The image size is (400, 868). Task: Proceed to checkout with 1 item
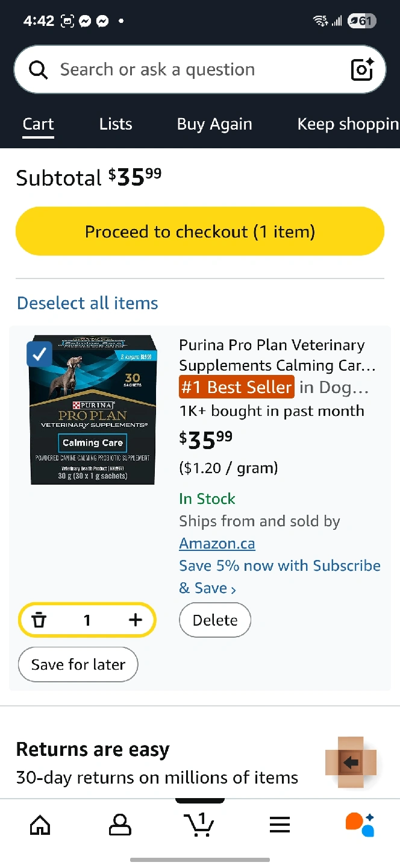[x=200, y=231]
